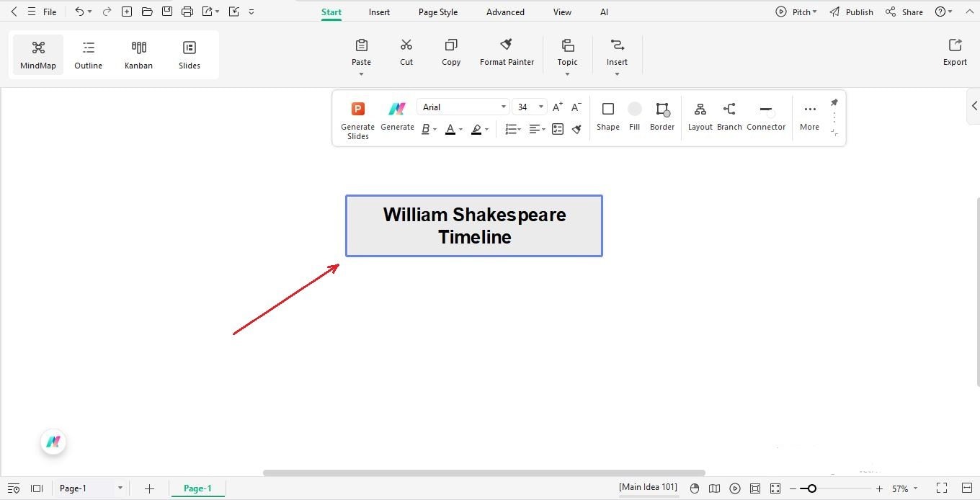The image size is (980, 500).
Task: Switch to the Start tab
Action: 331,12
